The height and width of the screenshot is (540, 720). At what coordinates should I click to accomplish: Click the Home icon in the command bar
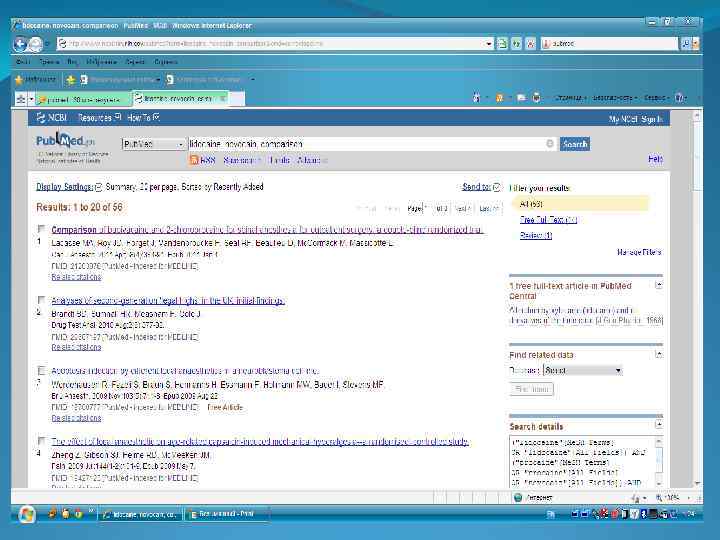tap(476, 98)
